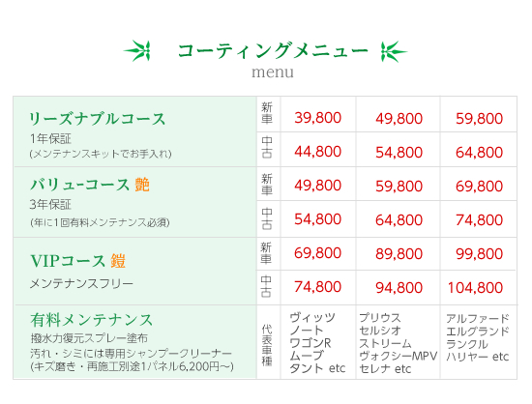The width and height of the screenshot is (532, 404).
Task: Select the 104,800 used car price
Action: point(475,288)
